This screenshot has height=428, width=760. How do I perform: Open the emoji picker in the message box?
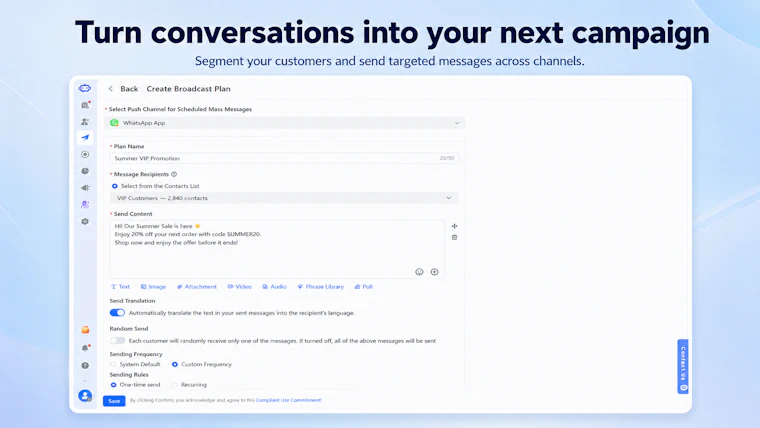[419, 272]
